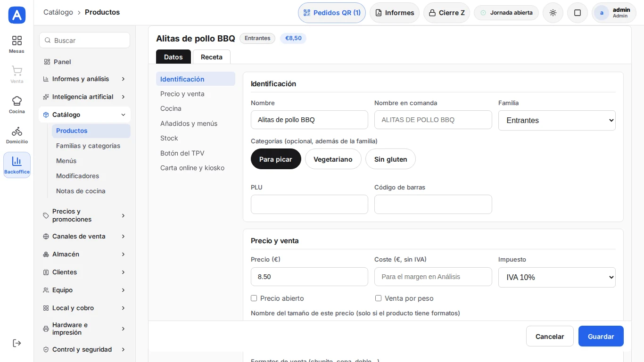Select the Backoffice chart icon
This screenshot has width=644, height=362.
pos(17,165)
